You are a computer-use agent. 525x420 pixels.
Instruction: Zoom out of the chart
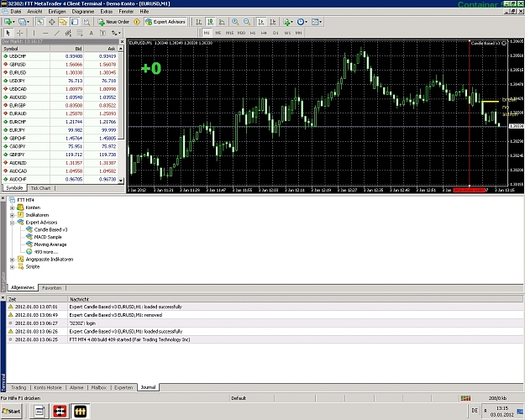[x=247, y=22]
